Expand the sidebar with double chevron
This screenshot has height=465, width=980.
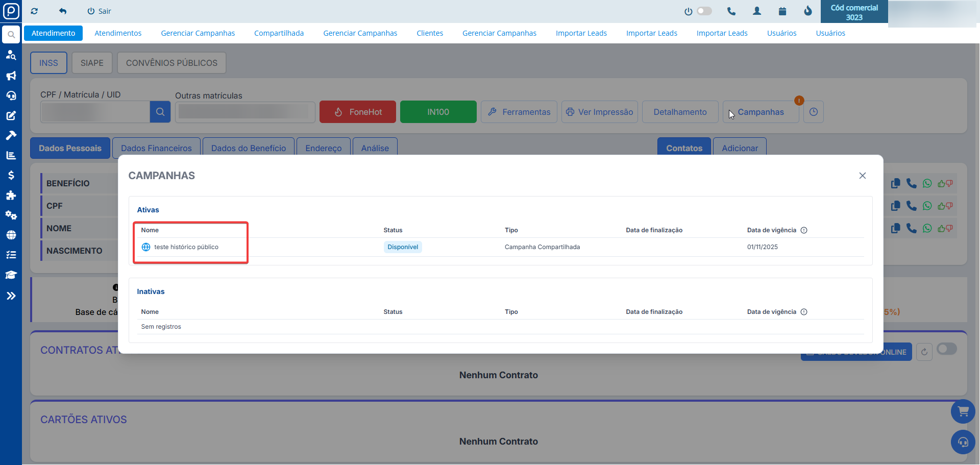coord(11,296)
